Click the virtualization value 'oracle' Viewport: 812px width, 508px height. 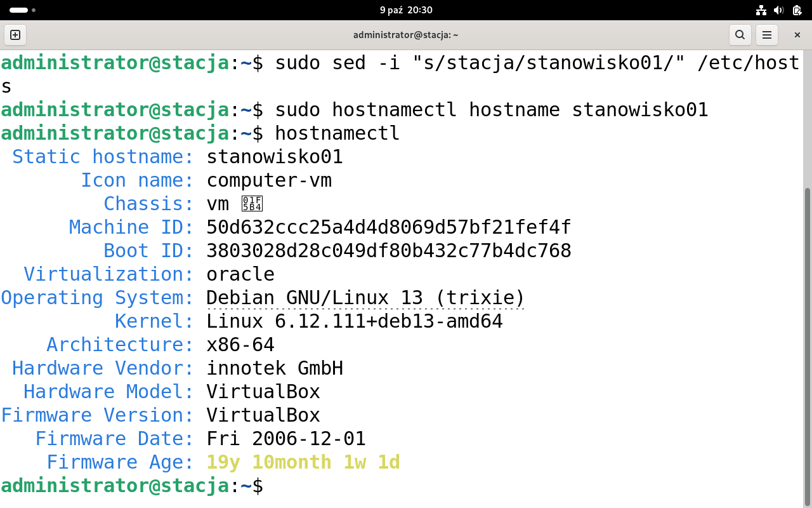240,274
